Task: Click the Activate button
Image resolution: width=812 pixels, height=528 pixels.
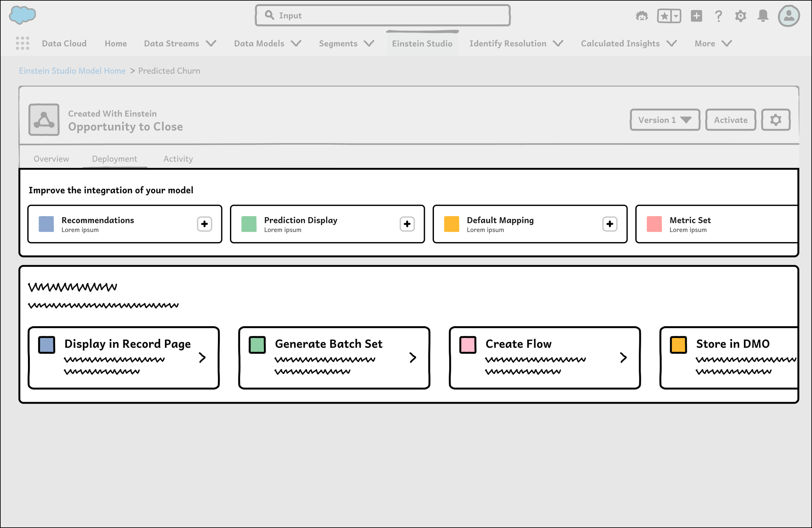Action: pyautogui.click(x=730, y=120)
